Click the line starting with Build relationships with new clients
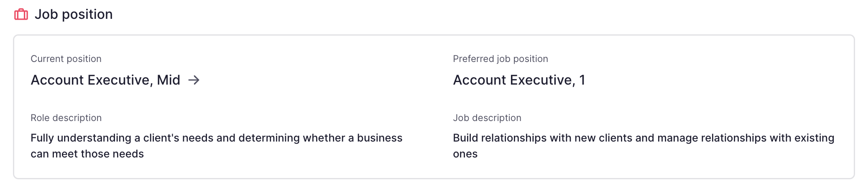 tap(644, 138)
